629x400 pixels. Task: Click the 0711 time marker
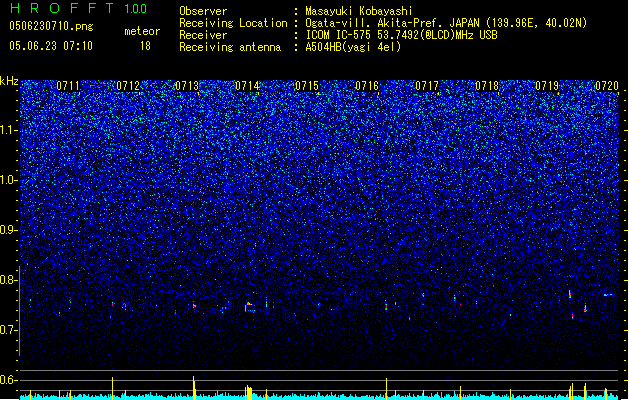[68, 86]
